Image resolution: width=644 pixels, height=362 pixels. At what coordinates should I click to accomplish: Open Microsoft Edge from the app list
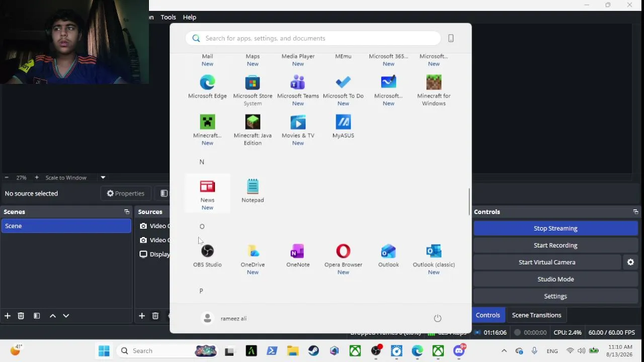pos(207,87)
